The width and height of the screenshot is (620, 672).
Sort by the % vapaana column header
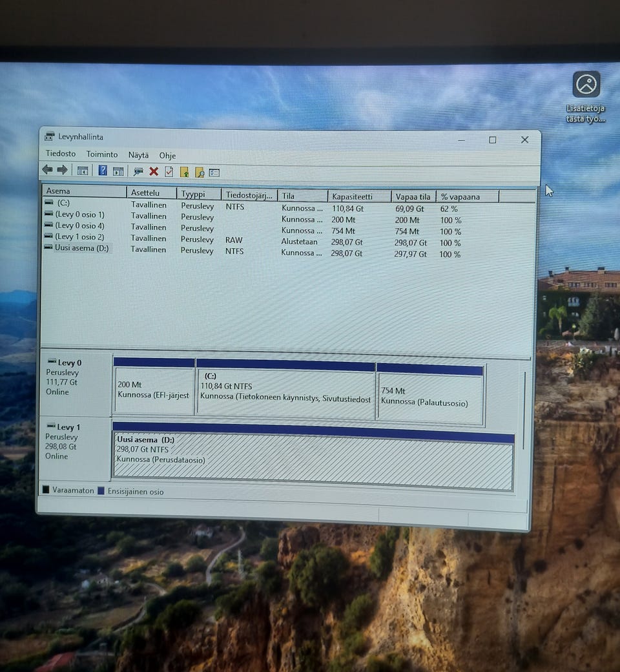(468, 196)
